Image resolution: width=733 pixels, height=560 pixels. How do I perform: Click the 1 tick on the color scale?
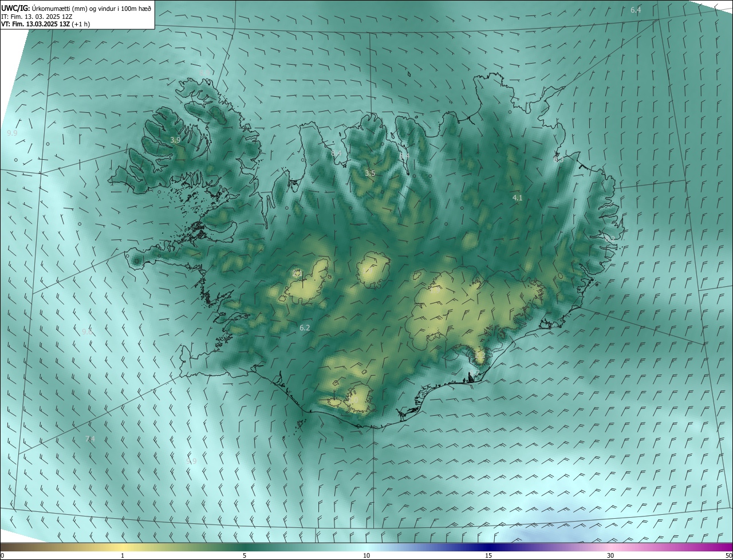[123, 556]
